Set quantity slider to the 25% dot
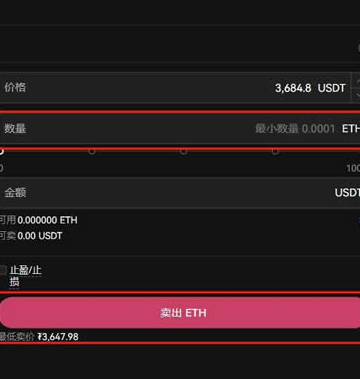Viewport: 360px width, 379px height. click(92, 152)
